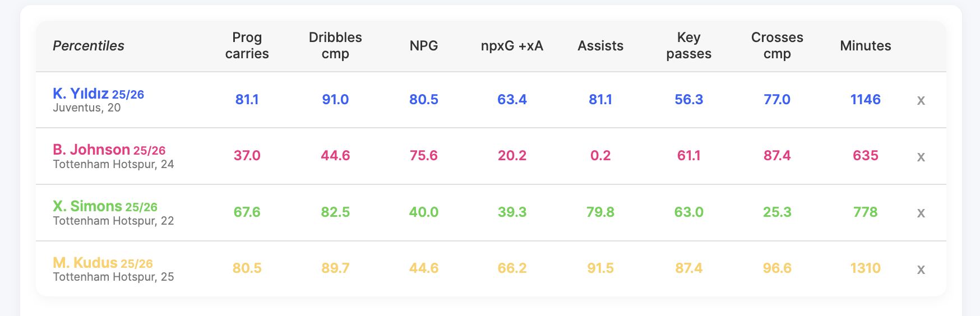Click the Assists column header
The width and height of the screenshot is (980, 316).
600,46
